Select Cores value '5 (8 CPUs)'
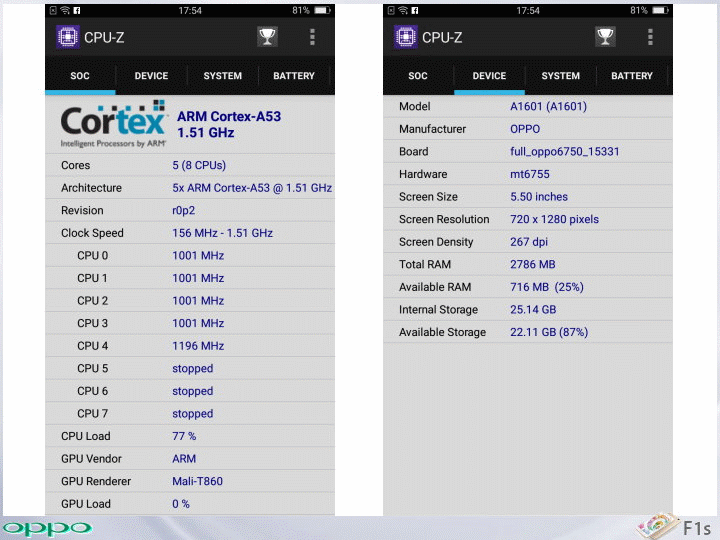Screen dimensions: 720x540 pos(199,165)
